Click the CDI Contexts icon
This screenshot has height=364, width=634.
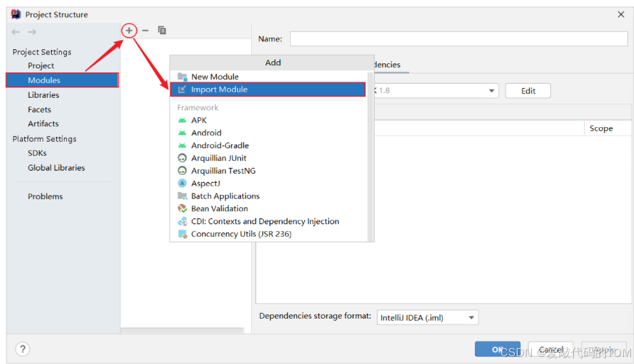(182, 222)
